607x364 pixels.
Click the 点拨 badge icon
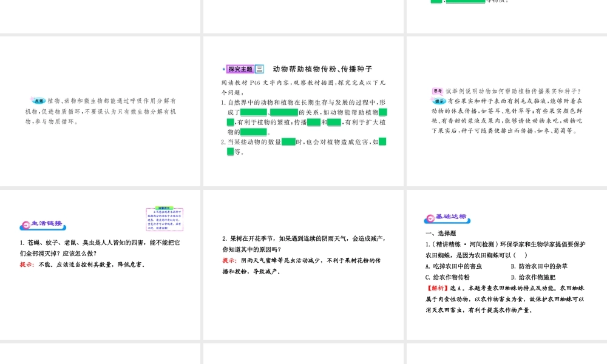[39, 101]
